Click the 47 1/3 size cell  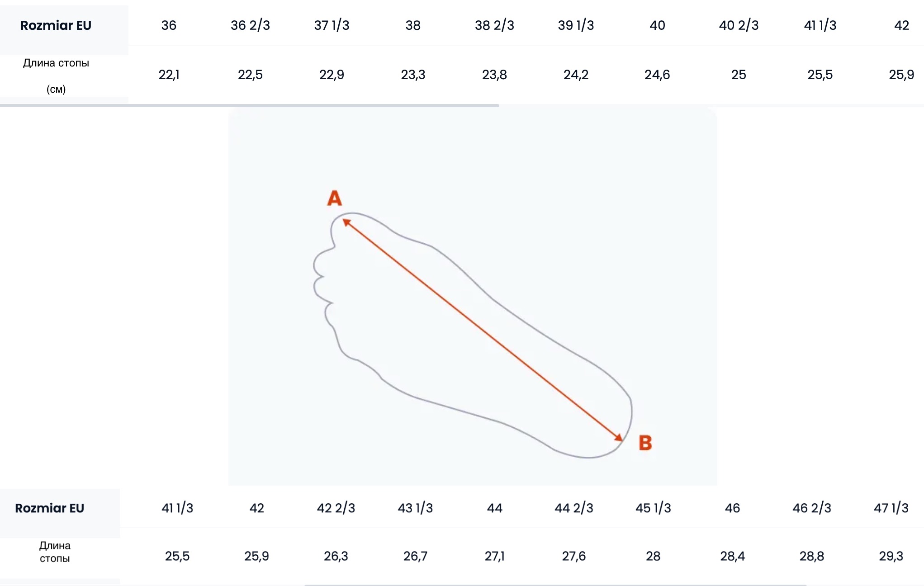891,508
